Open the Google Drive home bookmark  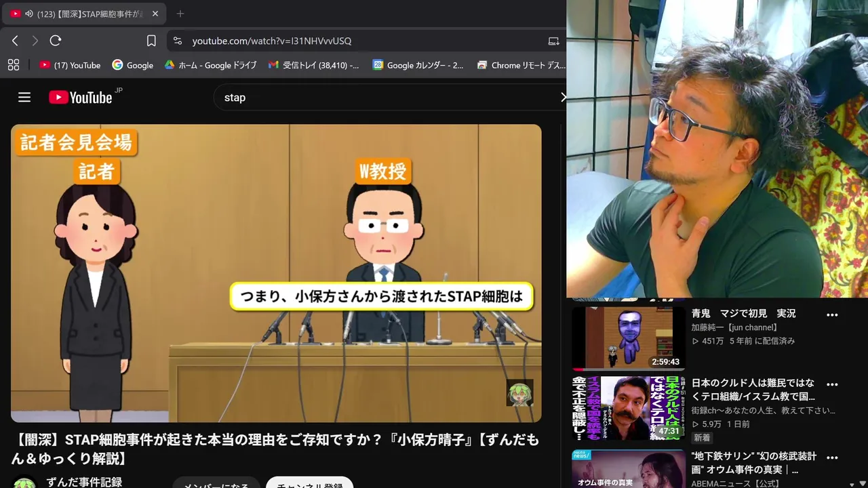pos(210,65)
